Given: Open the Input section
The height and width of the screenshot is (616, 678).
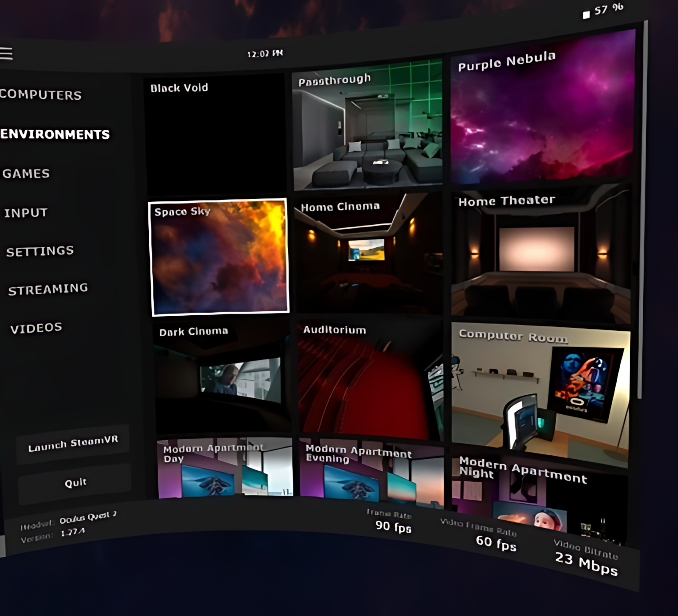Looking at the screenshot, I should click(26, 213).
